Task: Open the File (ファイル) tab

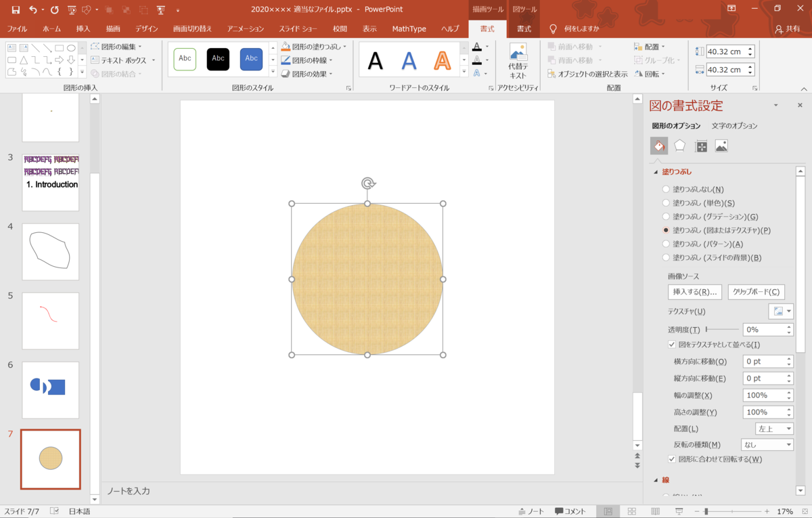Action: (x=17, y=29)
